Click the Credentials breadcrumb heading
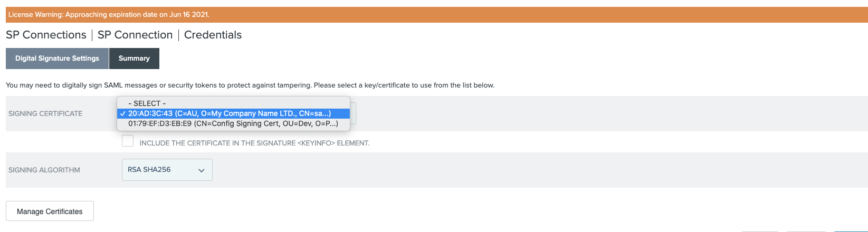This screenshot has width=868, height=232. click(x=213, y=35)
